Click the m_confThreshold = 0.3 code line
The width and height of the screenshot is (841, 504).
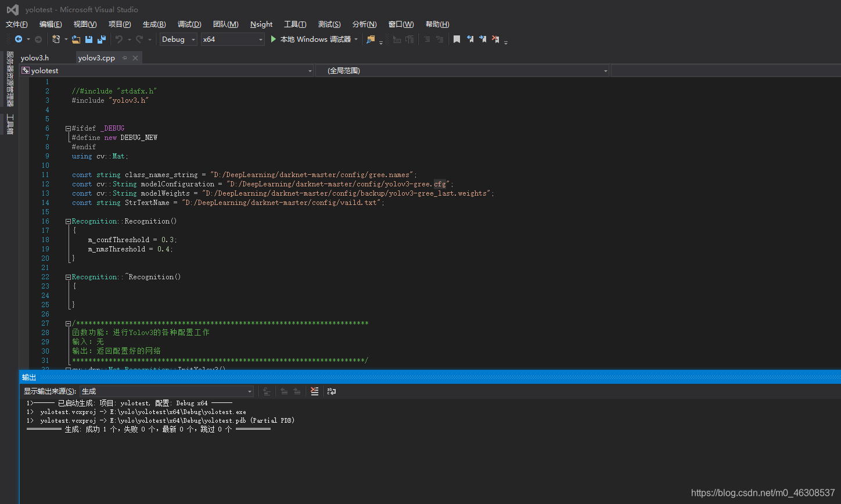pyautogui.click(x=133, y=240)
